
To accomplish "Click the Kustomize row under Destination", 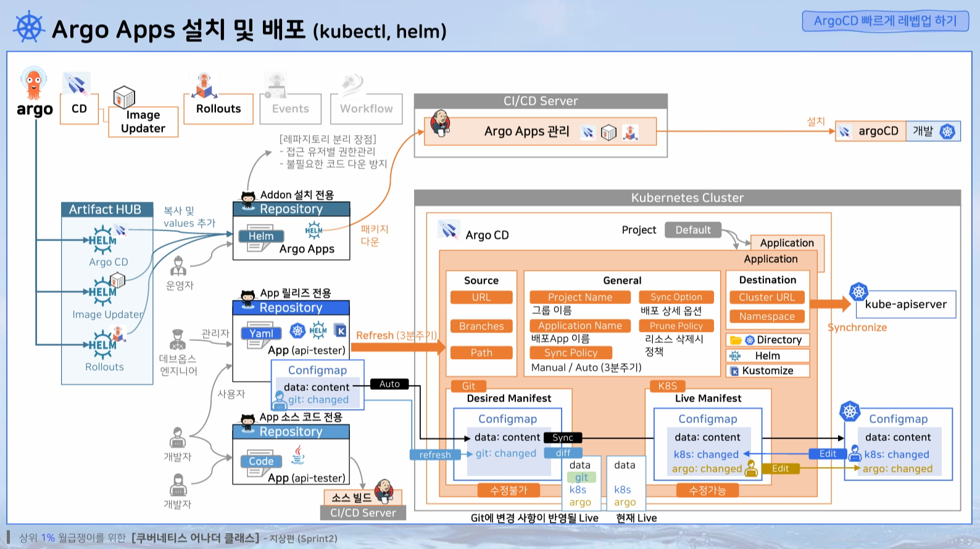I will (x=768, y=371).
